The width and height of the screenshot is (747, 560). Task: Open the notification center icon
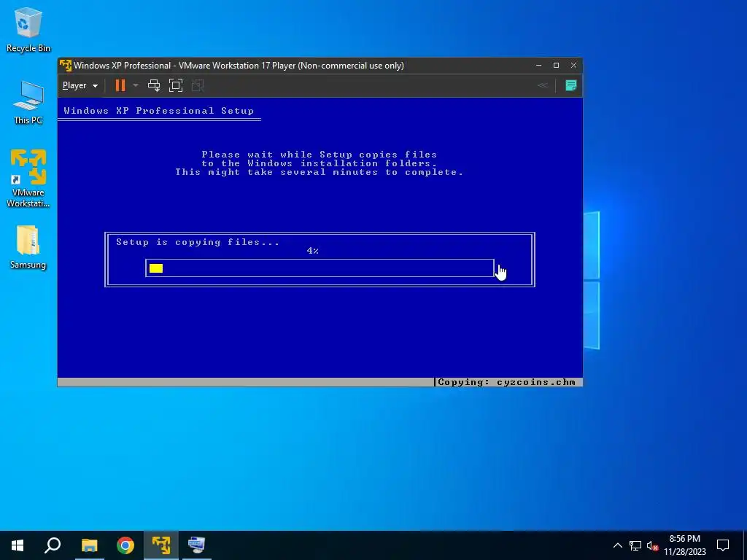[x=723, y=545]
